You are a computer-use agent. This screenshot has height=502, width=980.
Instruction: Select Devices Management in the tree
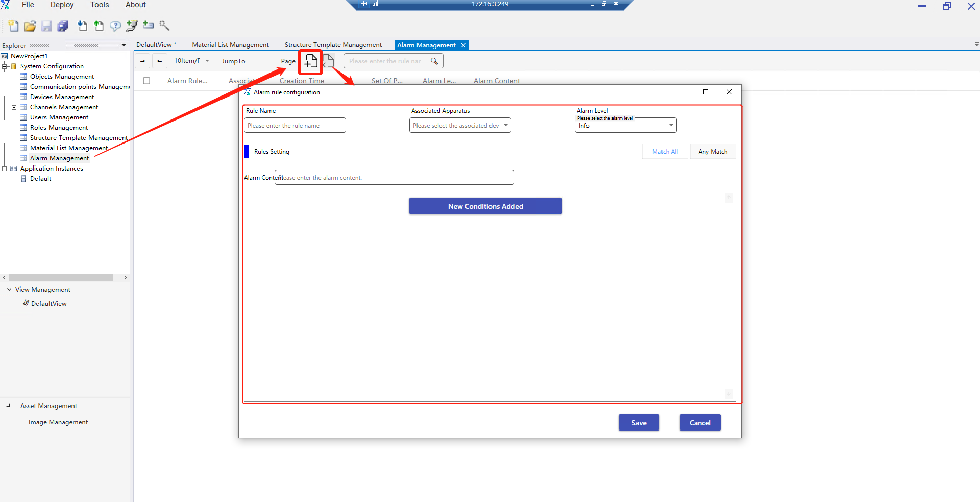(x=62, y=97)
